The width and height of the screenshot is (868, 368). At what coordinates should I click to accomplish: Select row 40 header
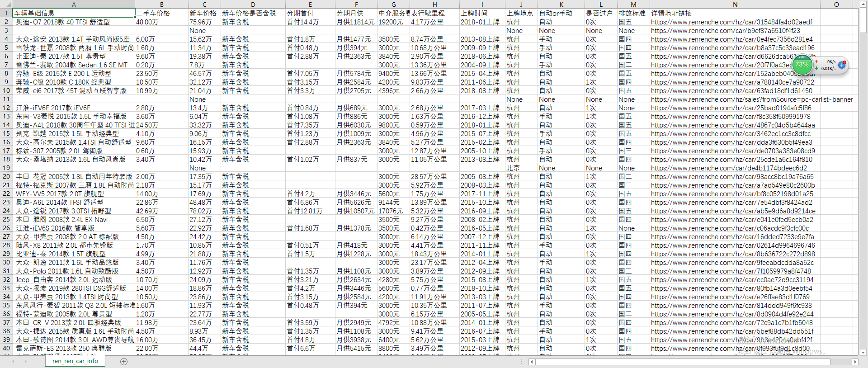6,348
